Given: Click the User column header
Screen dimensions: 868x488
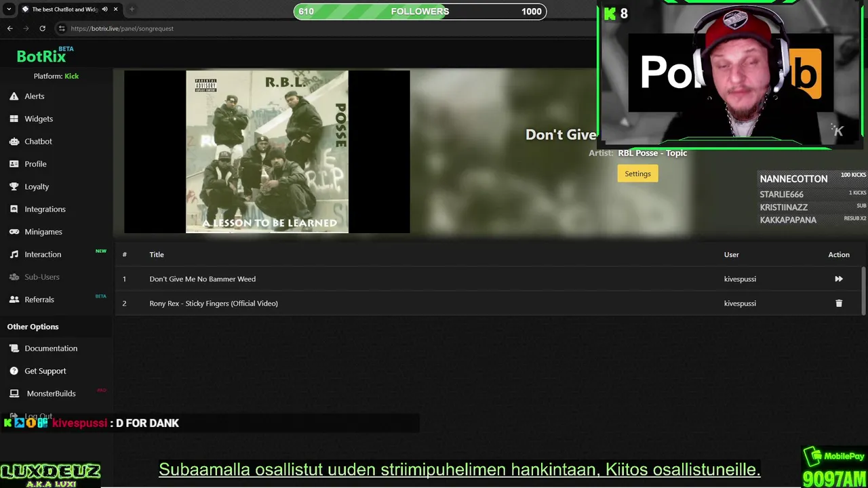Looking at the screenshot, I should tap(731, 254).
